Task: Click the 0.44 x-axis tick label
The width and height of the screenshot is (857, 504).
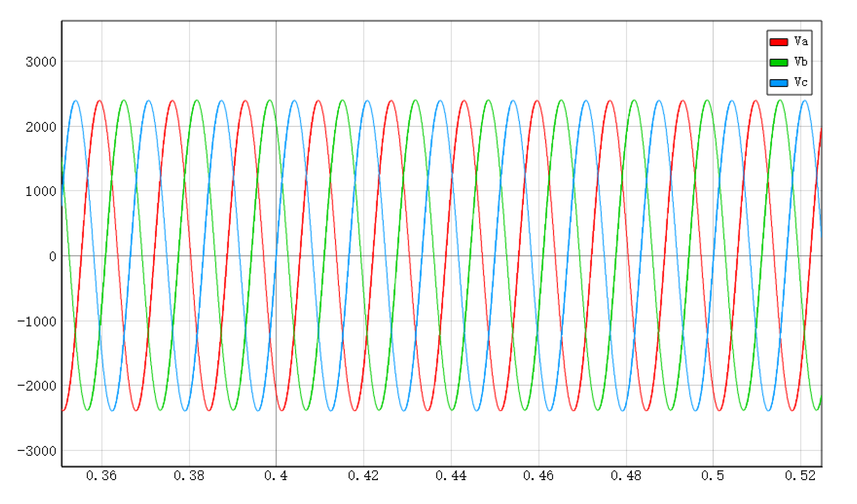Action: (x=451, y=476)
